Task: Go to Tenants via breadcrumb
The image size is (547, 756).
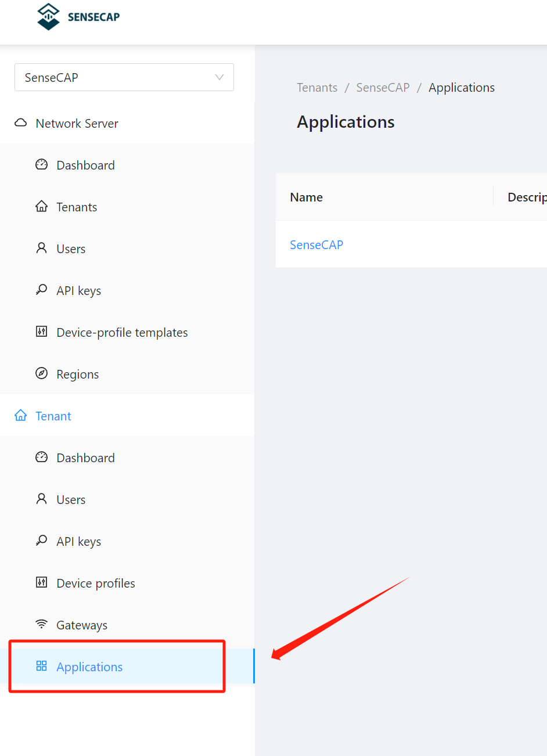Action: [x=317, y=88]
